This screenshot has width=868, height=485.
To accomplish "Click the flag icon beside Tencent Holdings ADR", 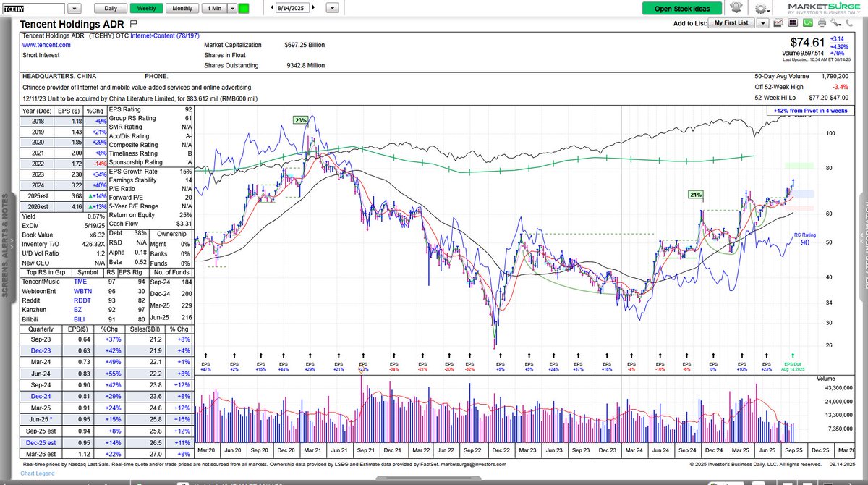I will pos(132,24).
